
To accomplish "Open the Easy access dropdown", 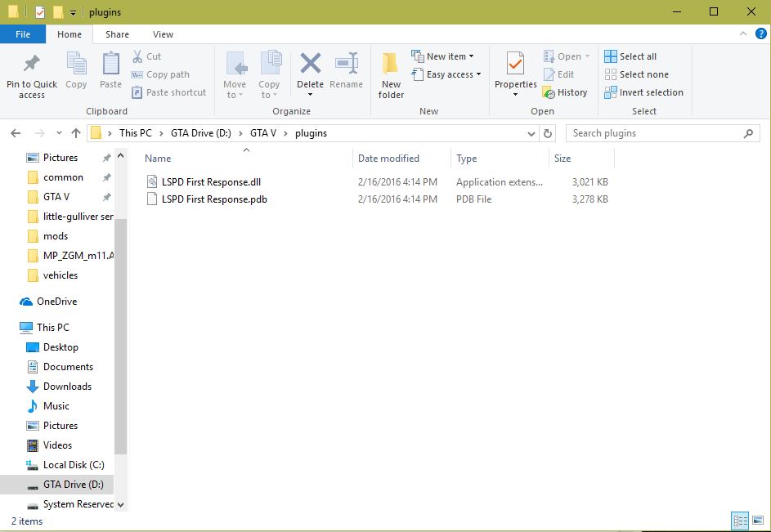I will [x=446, y=74].
